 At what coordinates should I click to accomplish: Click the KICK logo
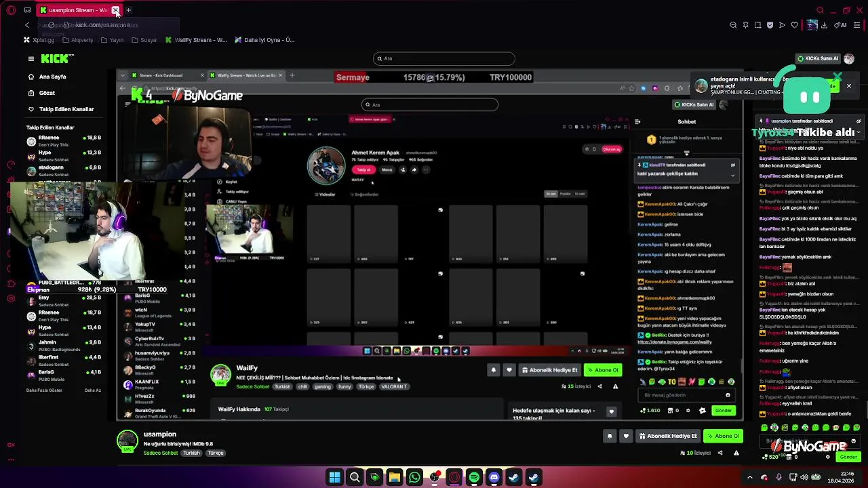pos(54,59)
